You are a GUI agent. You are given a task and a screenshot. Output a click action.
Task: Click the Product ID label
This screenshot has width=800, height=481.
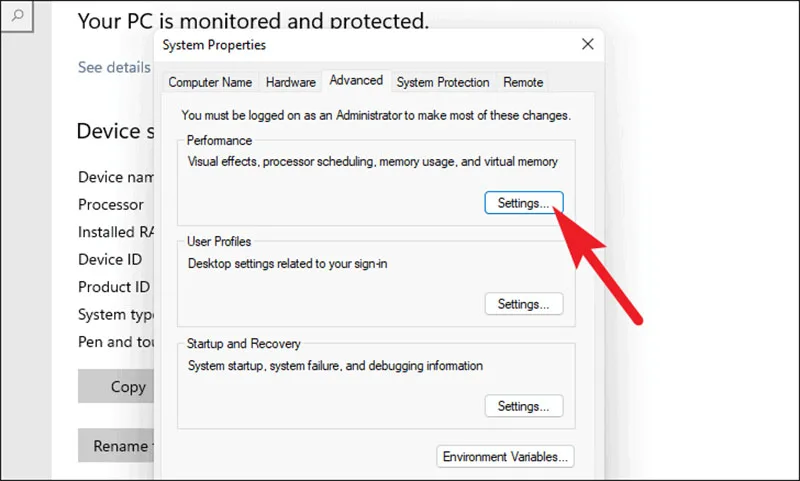[x=114, y=287]
